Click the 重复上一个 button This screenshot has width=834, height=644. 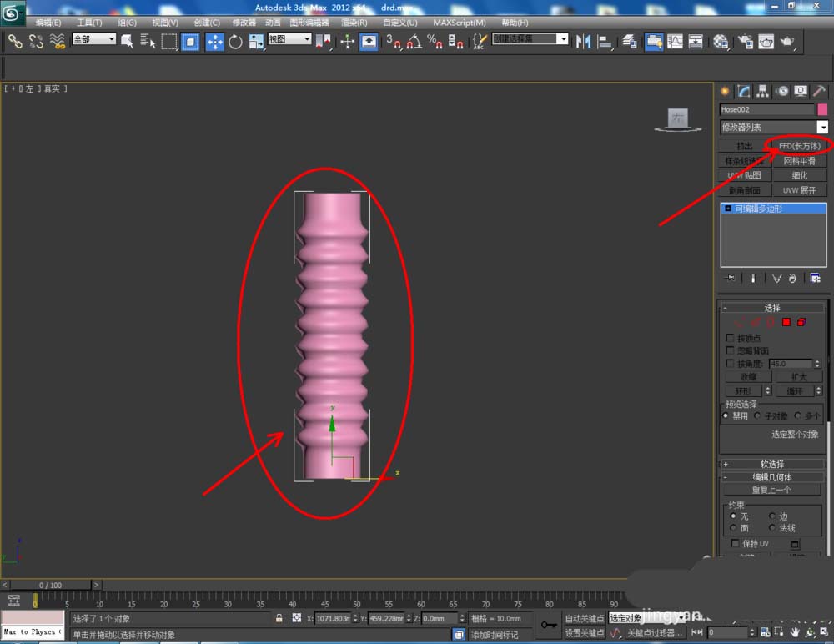click(771, 490)
